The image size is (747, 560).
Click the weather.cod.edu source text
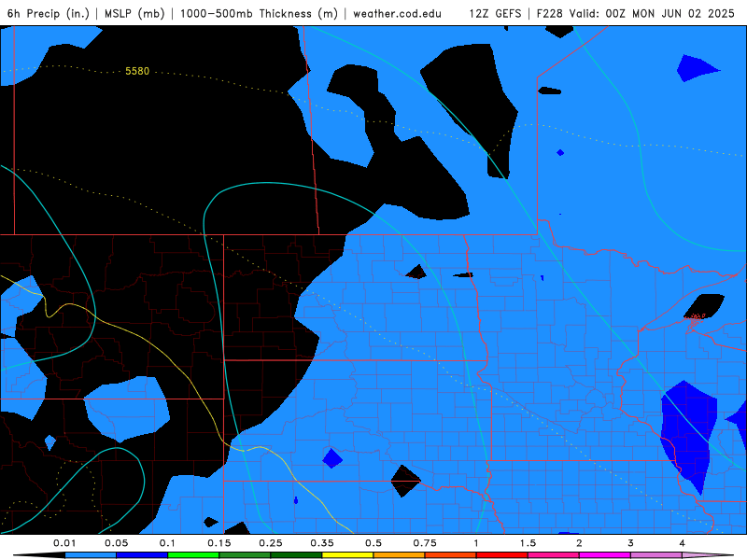pos(398,13)
